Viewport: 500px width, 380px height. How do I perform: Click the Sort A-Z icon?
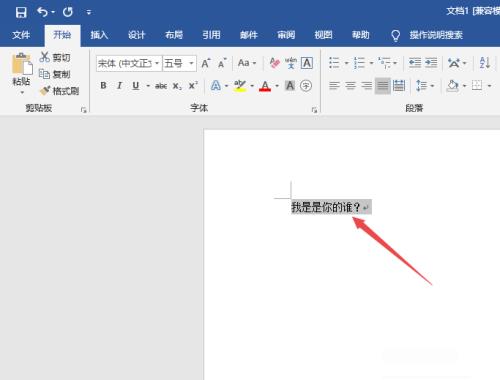tap(484, 63)
